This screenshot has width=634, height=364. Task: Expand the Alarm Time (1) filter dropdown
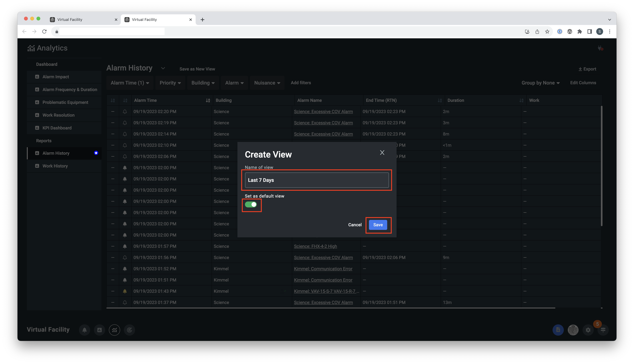point(130,83)
